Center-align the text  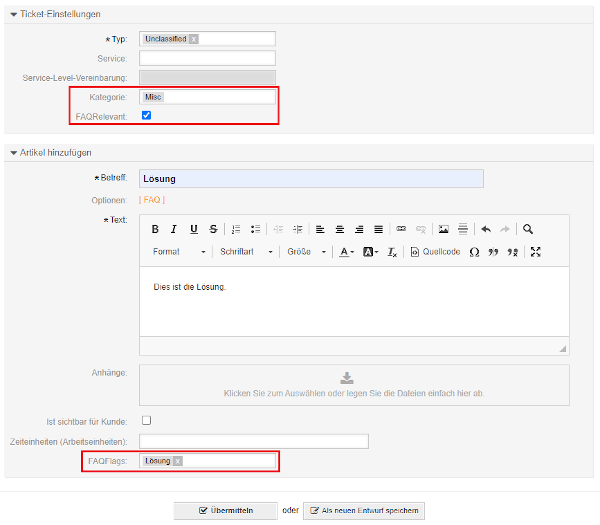(x=340, y=229)
